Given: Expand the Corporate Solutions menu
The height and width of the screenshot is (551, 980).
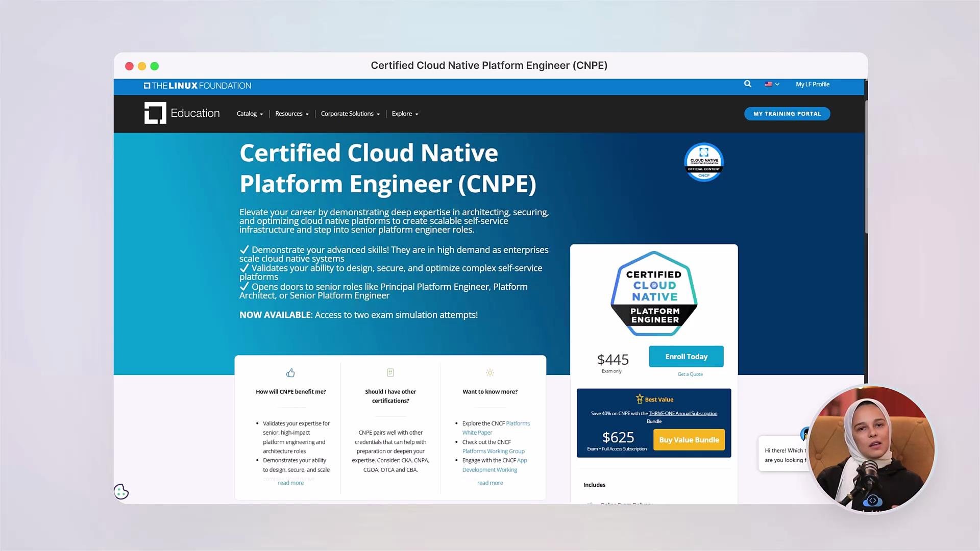Looking at the screenshot, I should (350, 114).
